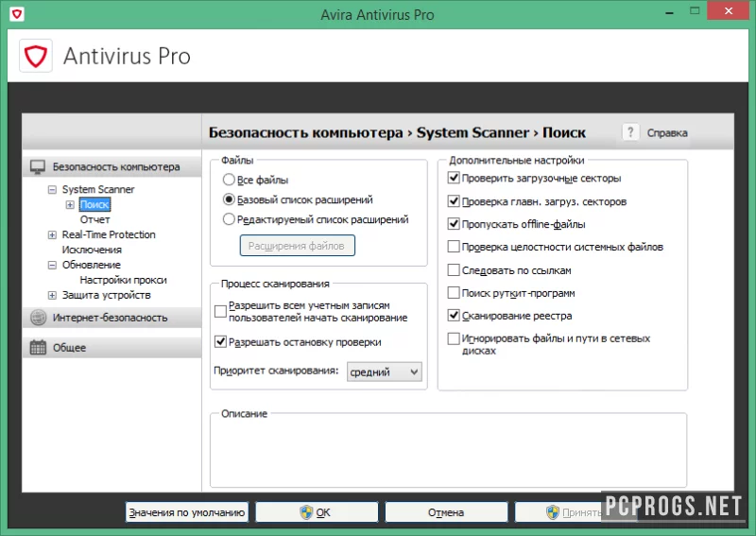Click the Avira title bar shield icon

(17, 14)
